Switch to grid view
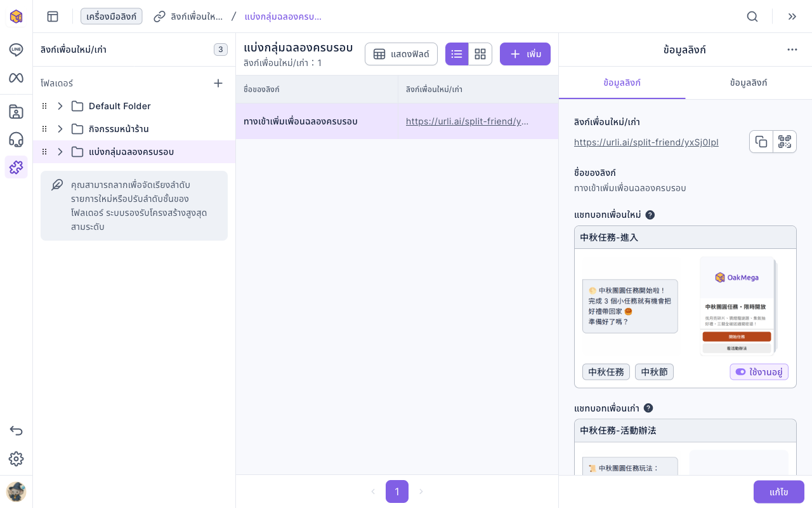 [x=480, y=54]
